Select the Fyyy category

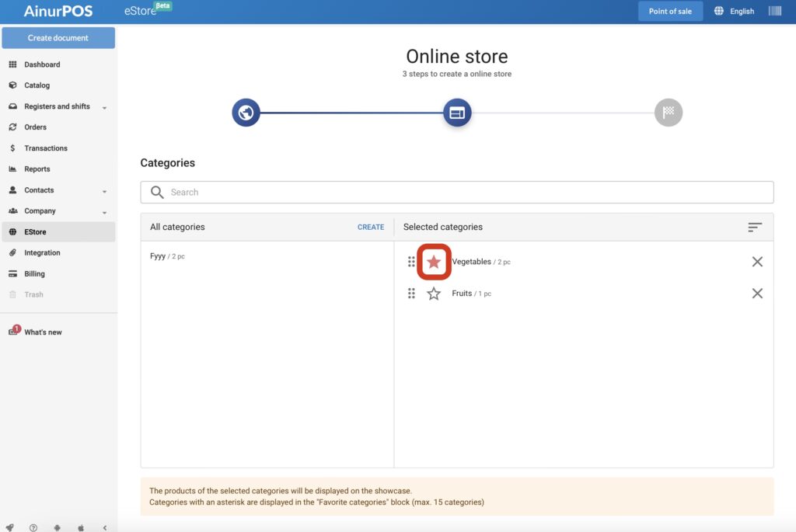[168, 256]
